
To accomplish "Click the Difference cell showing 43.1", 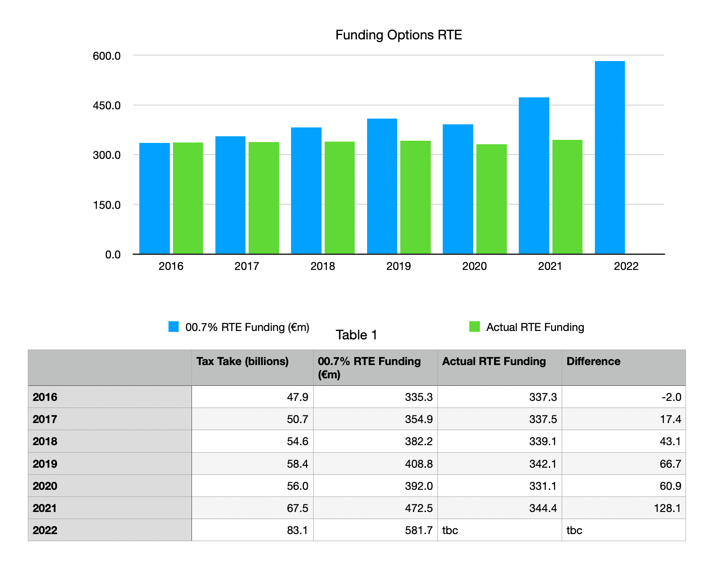I will tap(624, 441).
